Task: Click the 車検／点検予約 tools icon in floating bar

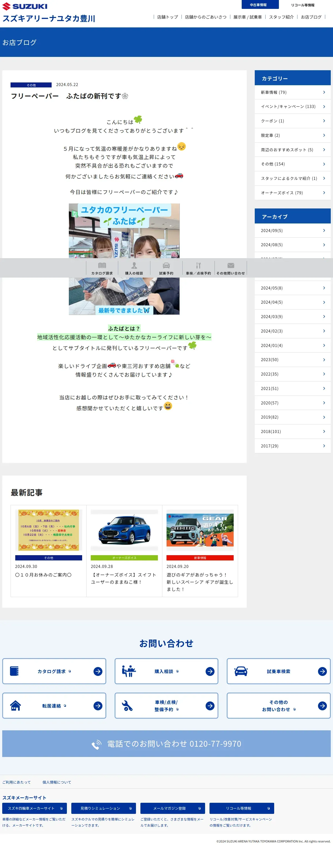Action: 198,266
